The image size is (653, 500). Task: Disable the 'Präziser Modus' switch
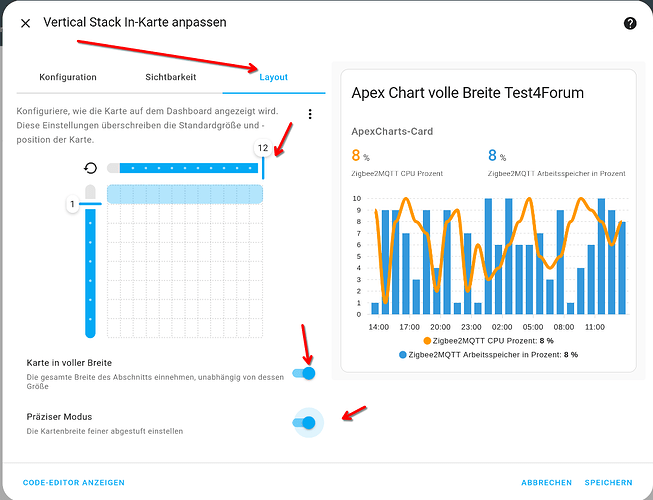(x=304, y=423)
